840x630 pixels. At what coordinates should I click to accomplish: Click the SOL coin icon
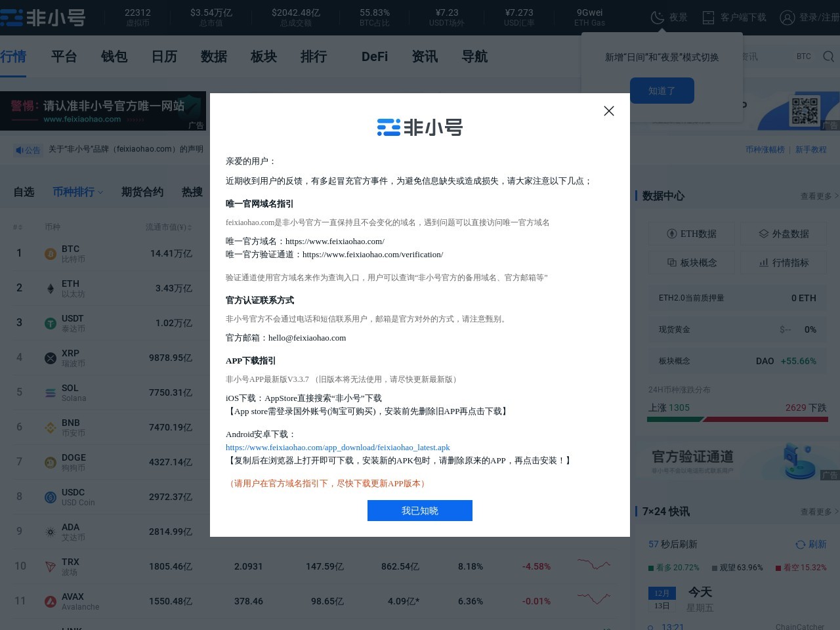tap(51, 393)
